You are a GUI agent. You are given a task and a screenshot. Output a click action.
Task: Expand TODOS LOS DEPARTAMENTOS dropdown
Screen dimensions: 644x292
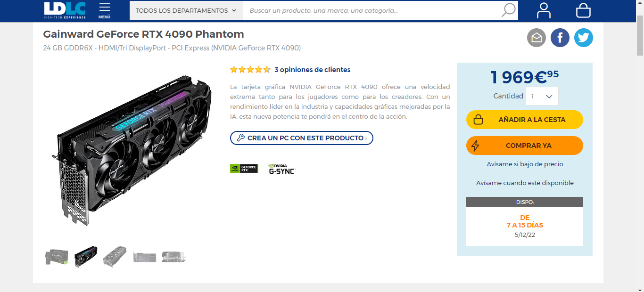click(x=186, y=10)
